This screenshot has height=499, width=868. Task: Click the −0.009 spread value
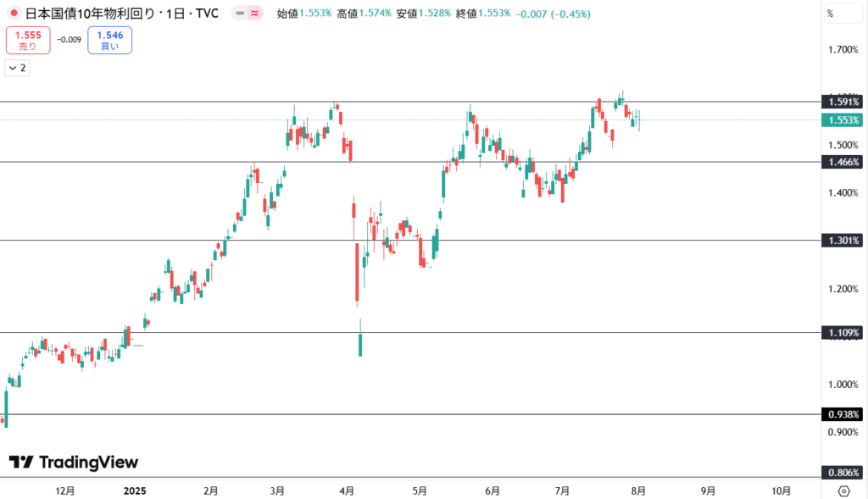[x=70, y=40]
